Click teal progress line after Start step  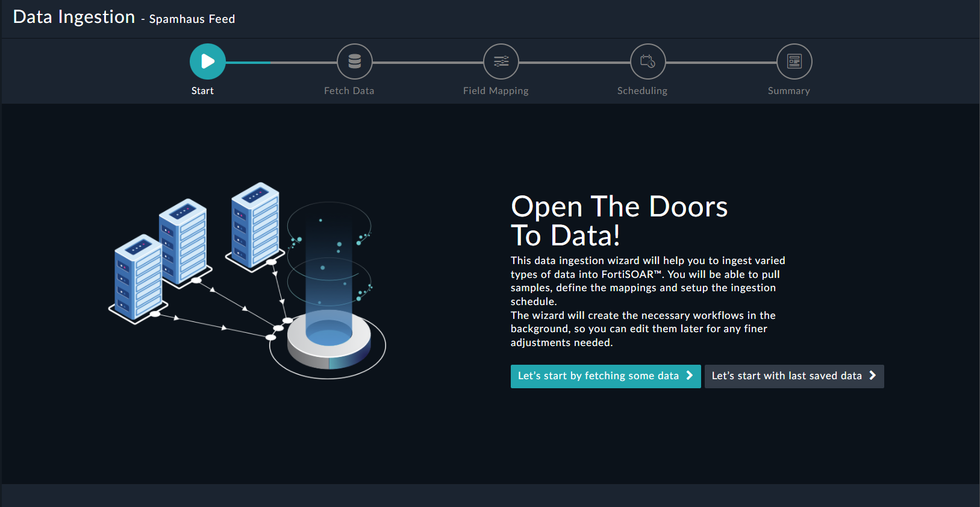click(x=248, y=62)
